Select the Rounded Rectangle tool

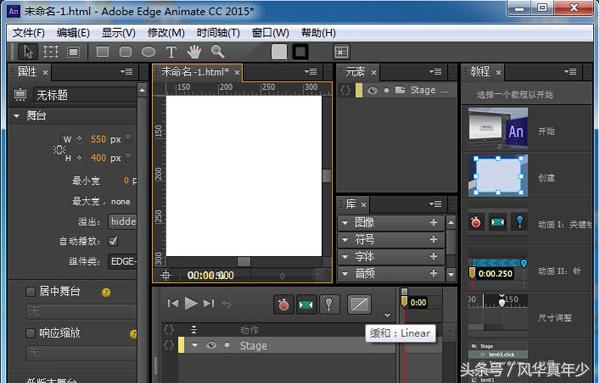[125, 52]
